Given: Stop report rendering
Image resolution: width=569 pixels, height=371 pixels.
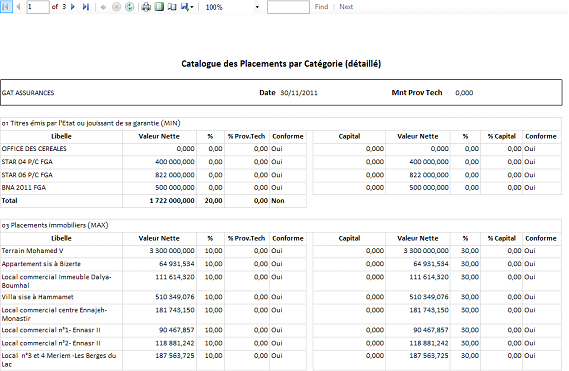Looking at the screenshot, I should click(x=116, y=7).
